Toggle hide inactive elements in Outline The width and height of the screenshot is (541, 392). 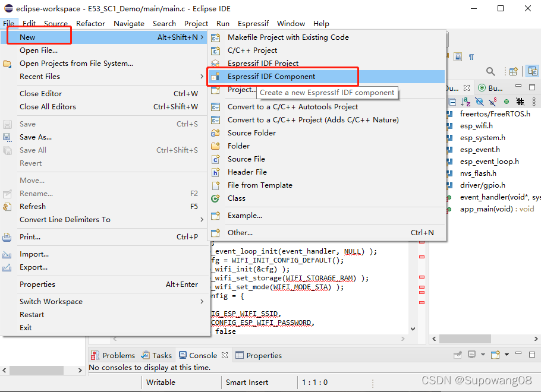(x=520, y=102)
